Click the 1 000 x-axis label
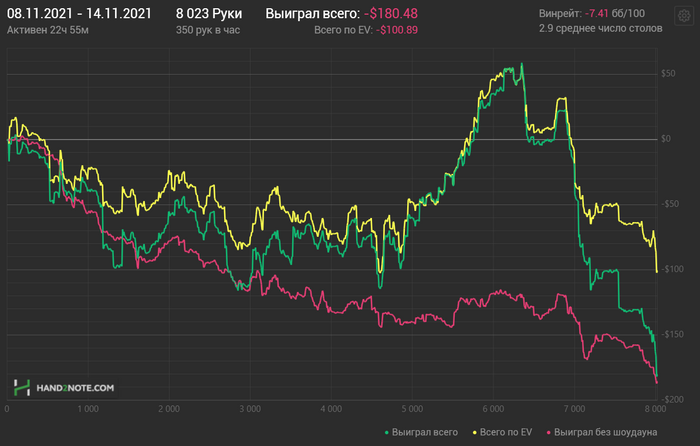Image resolution: width=700 pixels, height=446 pixels. click(88, 409)
